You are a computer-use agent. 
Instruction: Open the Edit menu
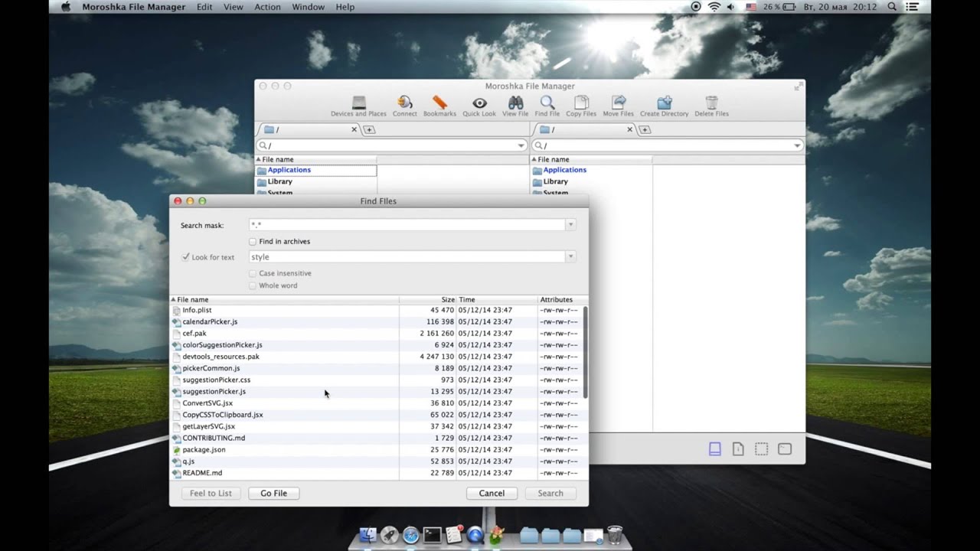coord(204,7)
